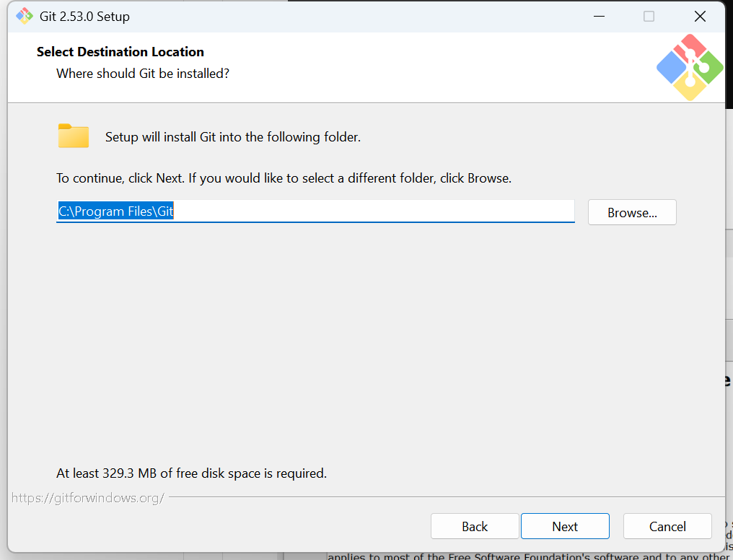The height and width of the screenshot is (560, 733).
Task: Click the "Select Destination Location" heading
Action: [120, 51]
